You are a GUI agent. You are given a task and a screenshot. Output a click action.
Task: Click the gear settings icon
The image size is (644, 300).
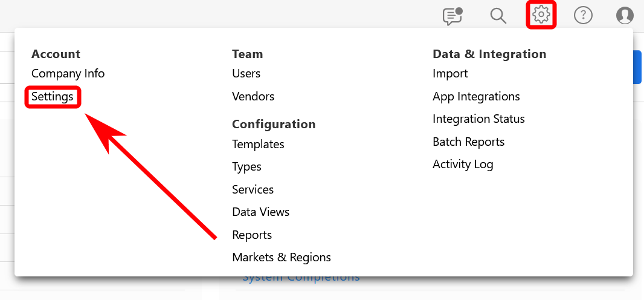[541, 15]
